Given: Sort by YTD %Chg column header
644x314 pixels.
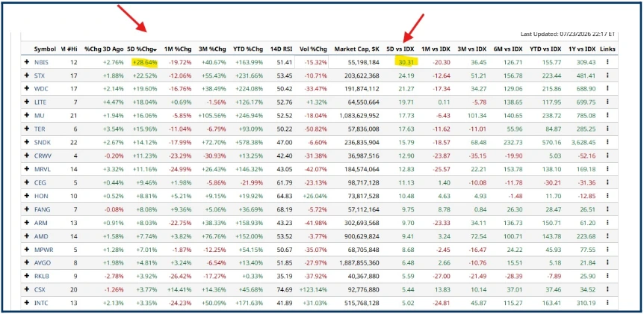Looking at the screenshot, I should pos(247,49).
